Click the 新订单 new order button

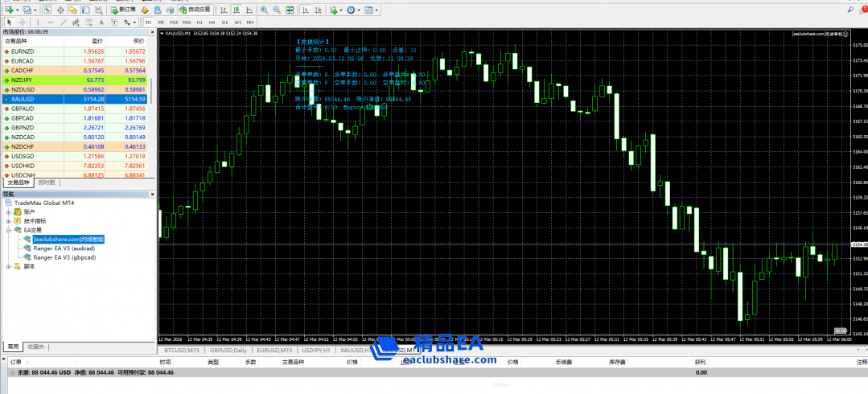click(123, 10)
